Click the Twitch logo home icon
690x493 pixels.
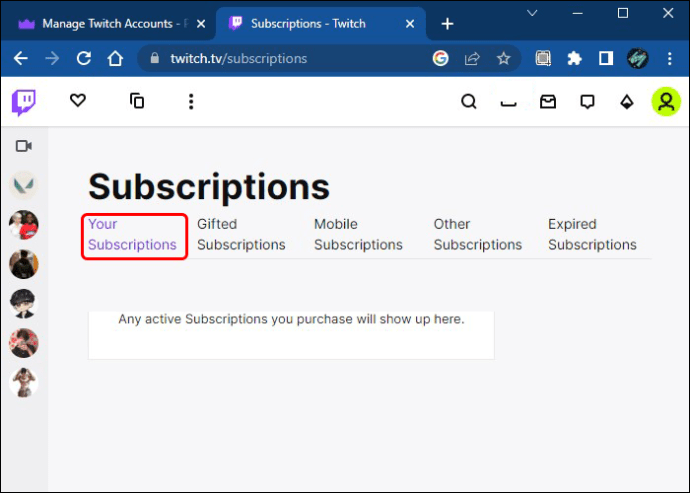[x=24, y=103]
